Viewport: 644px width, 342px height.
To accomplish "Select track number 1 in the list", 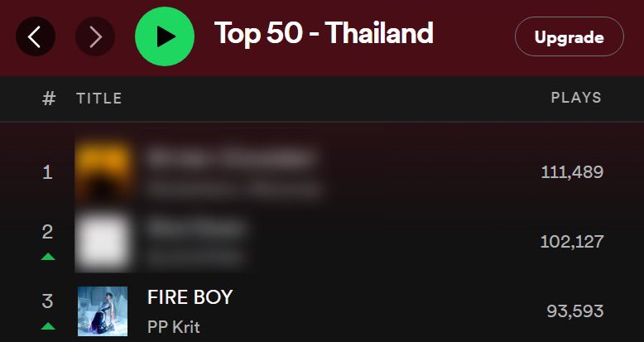I will tap(48, 172).
